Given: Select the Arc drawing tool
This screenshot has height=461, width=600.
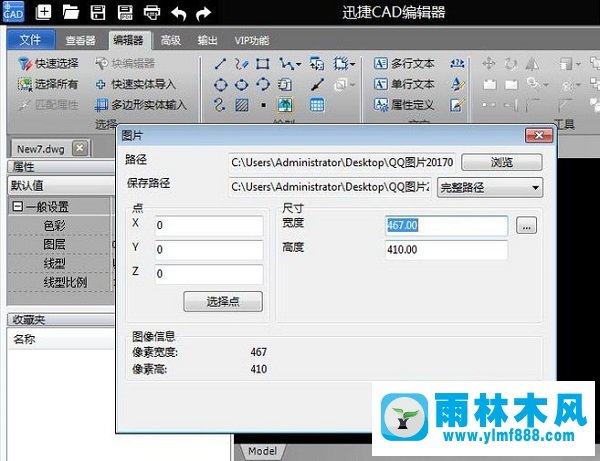Looking at the screenshot, I should pos(262,85).
